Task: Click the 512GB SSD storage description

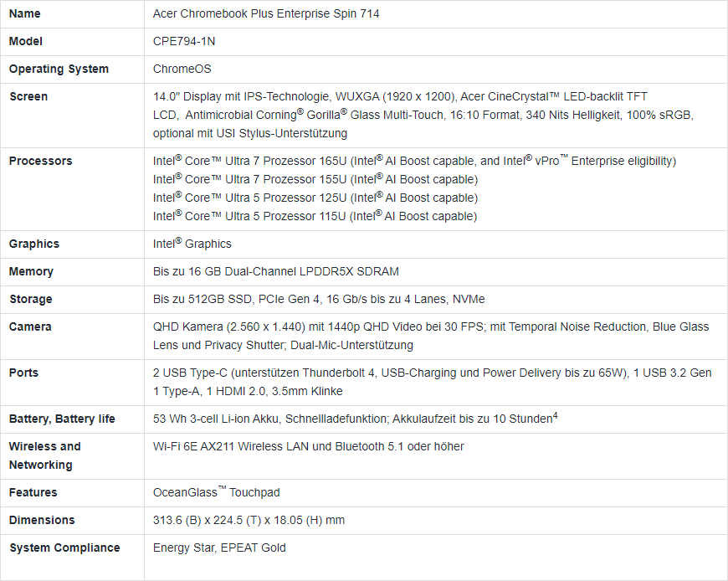Action: [x=319, y=299]
